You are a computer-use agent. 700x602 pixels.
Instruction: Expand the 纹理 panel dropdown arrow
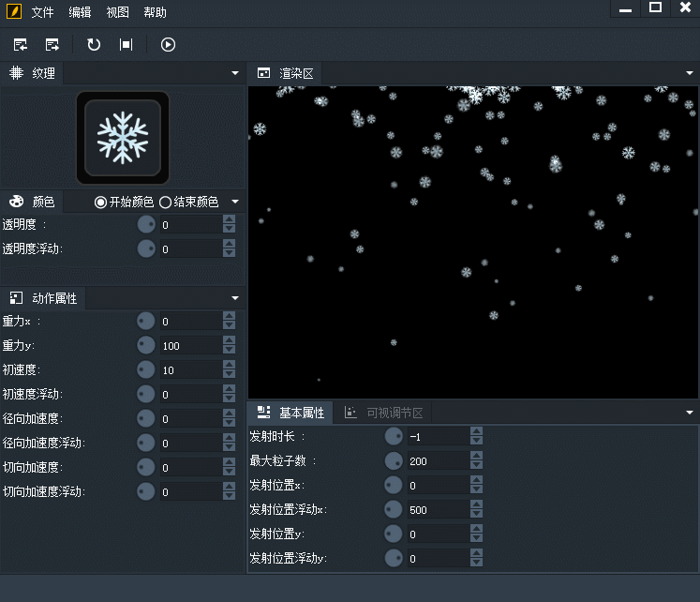(235, 73)
